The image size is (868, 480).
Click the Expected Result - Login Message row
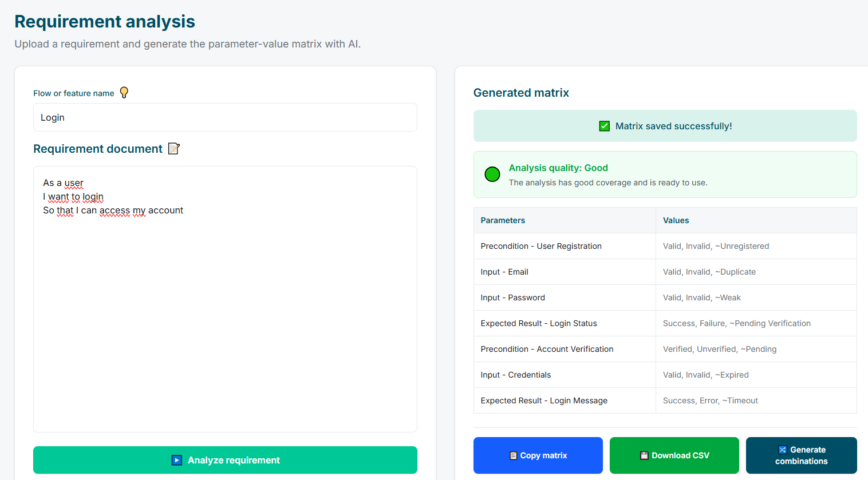coord(544,400)
